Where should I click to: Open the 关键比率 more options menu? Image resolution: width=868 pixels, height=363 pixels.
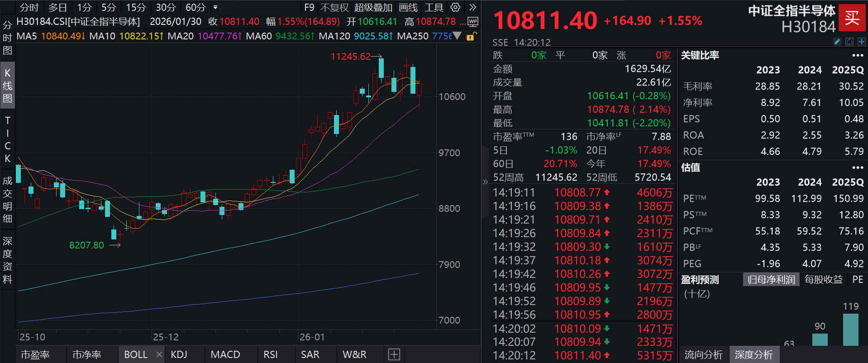(x=858, y=55)
